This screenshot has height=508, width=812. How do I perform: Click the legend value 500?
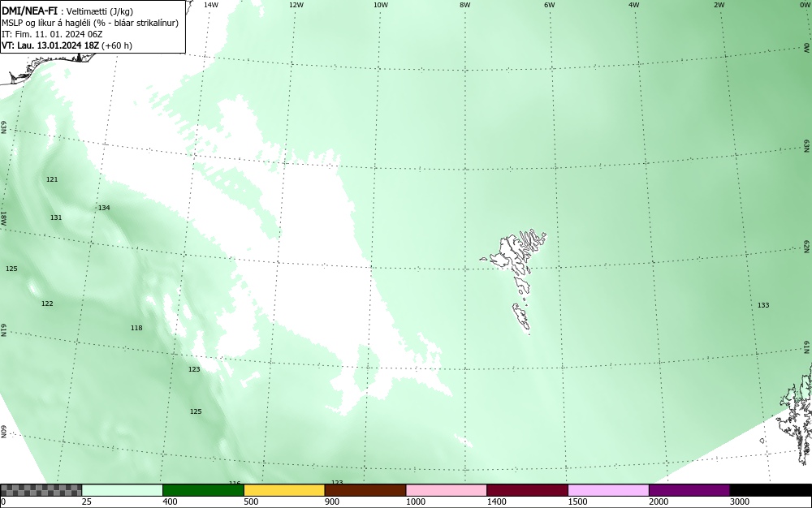coord(251,502)
